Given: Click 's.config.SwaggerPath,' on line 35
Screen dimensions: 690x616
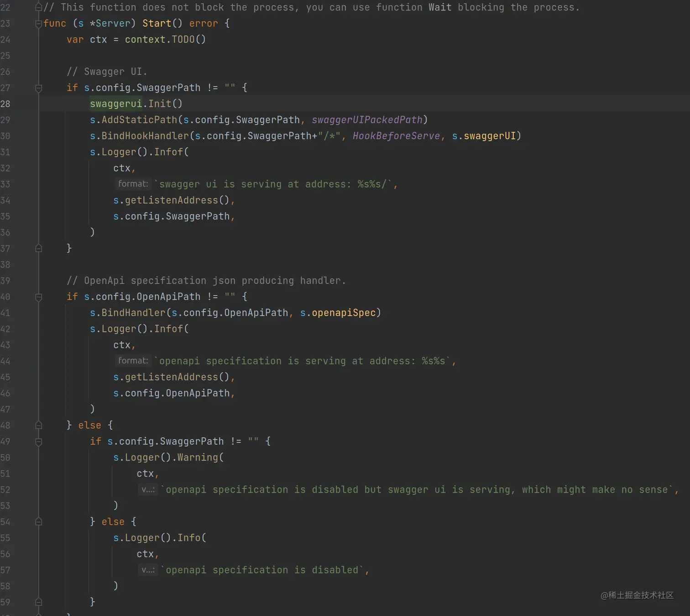Looking at the screenshot, I should click(174, 216).
